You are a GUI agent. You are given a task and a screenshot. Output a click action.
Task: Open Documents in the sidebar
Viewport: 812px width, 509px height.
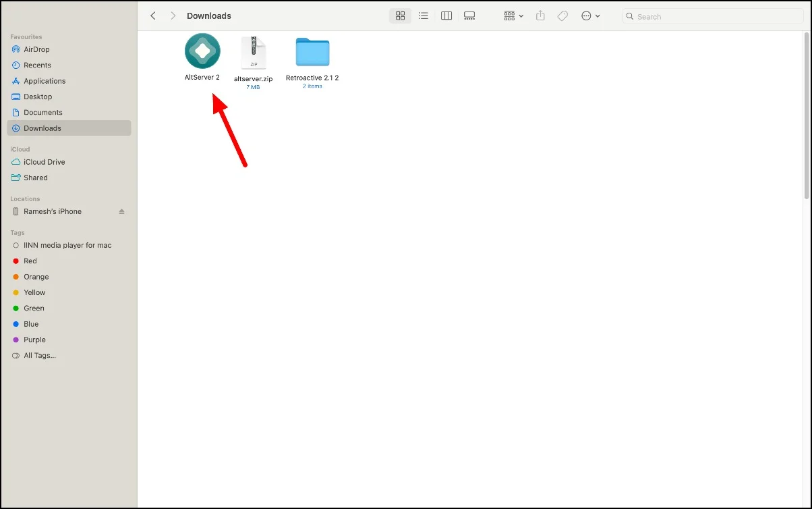coord(69,112)
